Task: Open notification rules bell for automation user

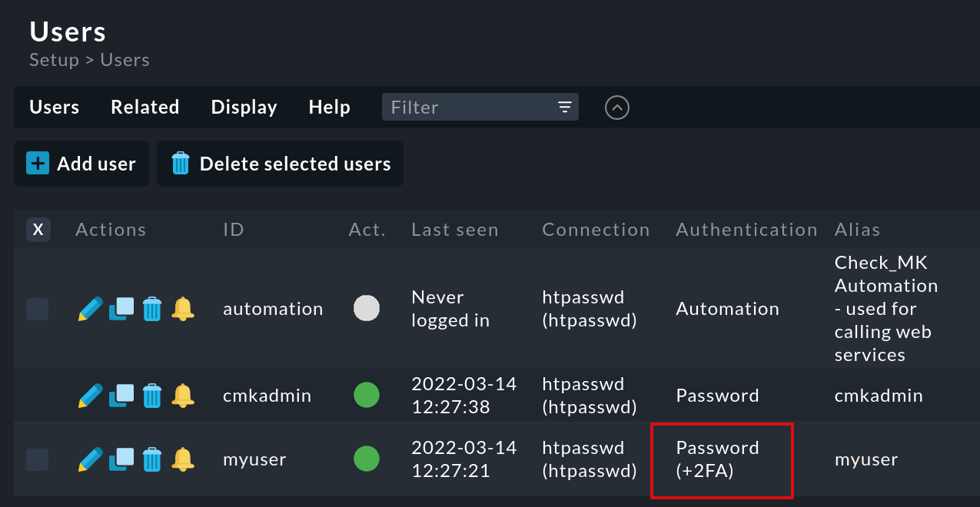Action: (183, 308)
